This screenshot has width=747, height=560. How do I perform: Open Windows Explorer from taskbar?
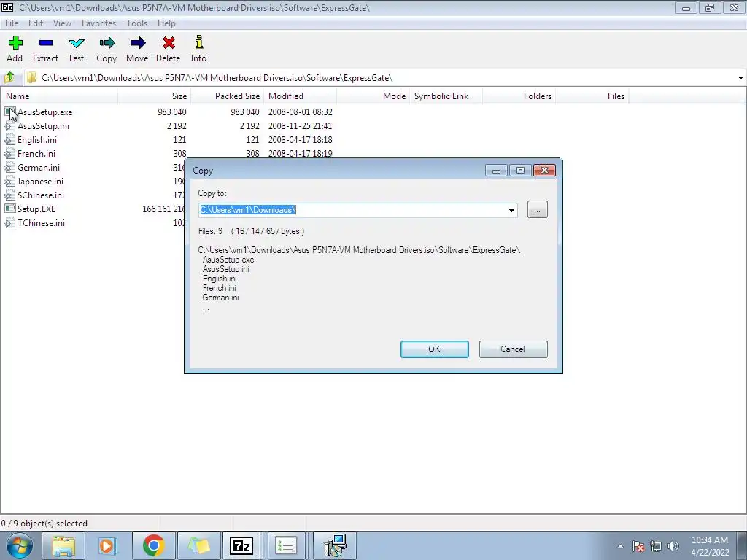click(x=63, y=545)
